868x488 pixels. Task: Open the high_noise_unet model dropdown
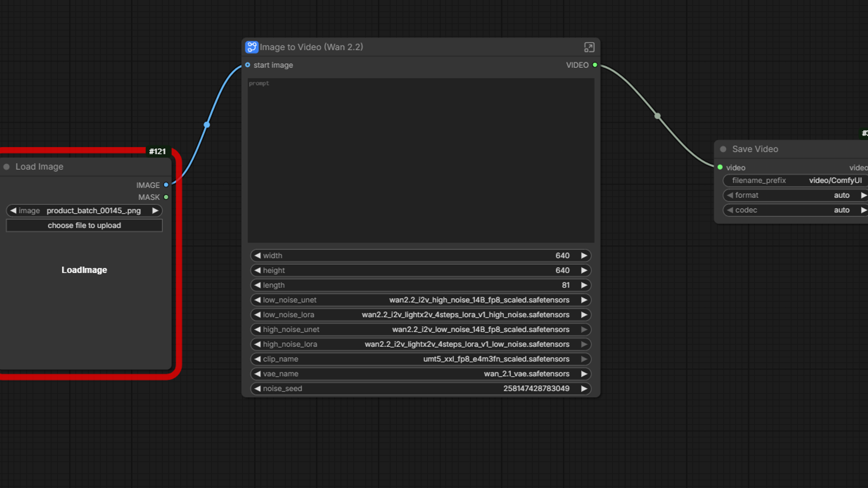pos(421,329)
